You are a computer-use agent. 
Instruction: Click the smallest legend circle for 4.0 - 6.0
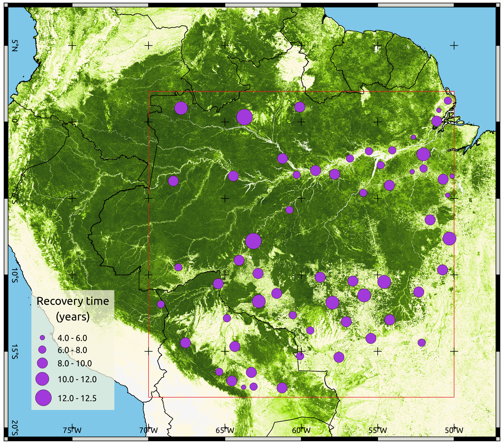[x=43, y=338]
